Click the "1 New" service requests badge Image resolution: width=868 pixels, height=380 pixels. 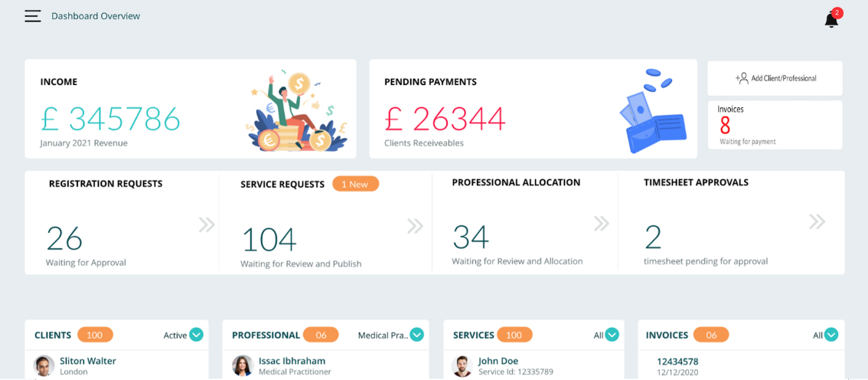tap(355, 184)
